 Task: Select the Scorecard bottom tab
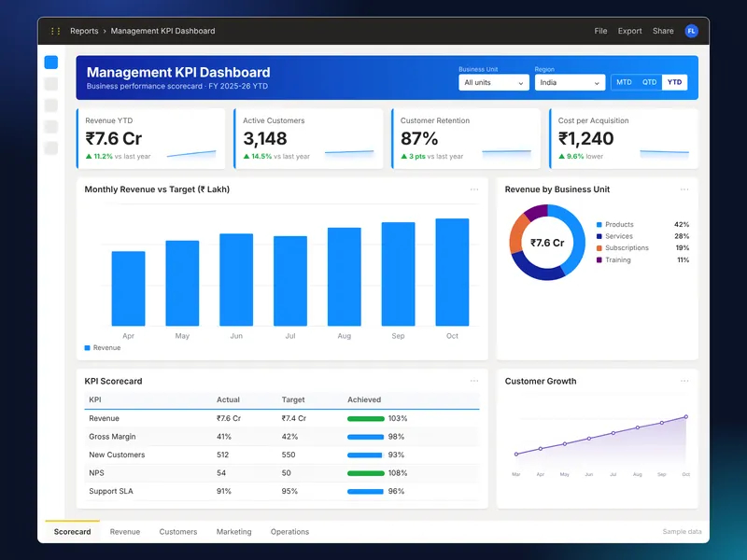pos(72,531)
